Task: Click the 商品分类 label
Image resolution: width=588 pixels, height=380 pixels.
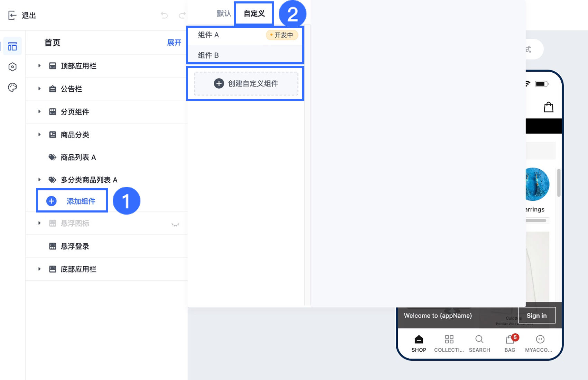Action: point(75,135)
